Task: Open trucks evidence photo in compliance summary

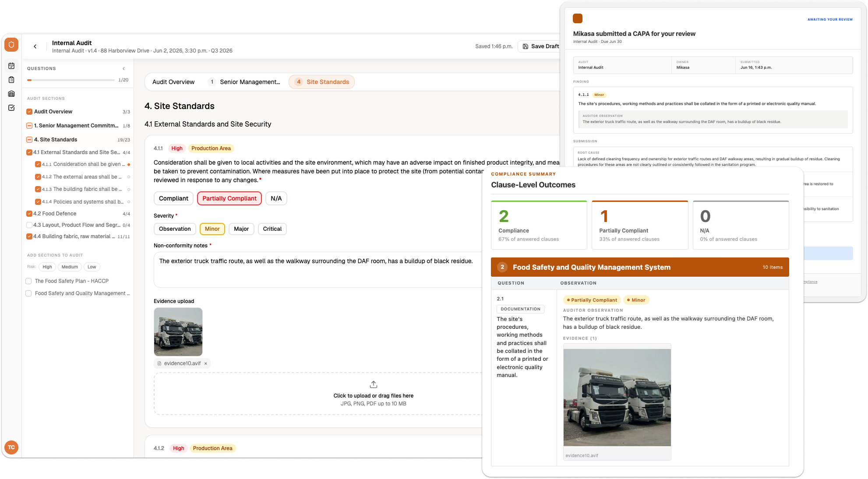Action: (x=617, y=398)
